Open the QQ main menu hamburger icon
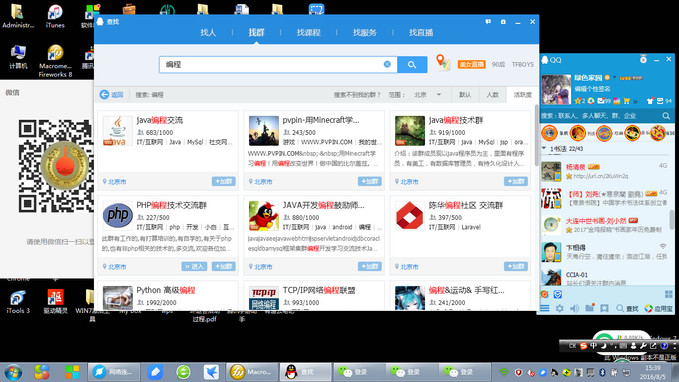 pyautogui.click(x=545, y=308)
